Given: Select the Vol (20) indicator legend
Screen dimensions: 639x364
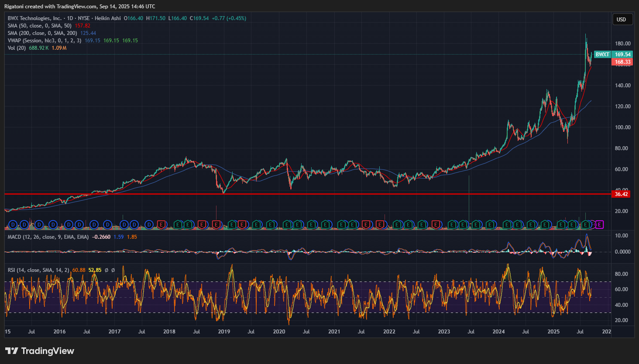Looking at the screenshot, I should [17, 48].
